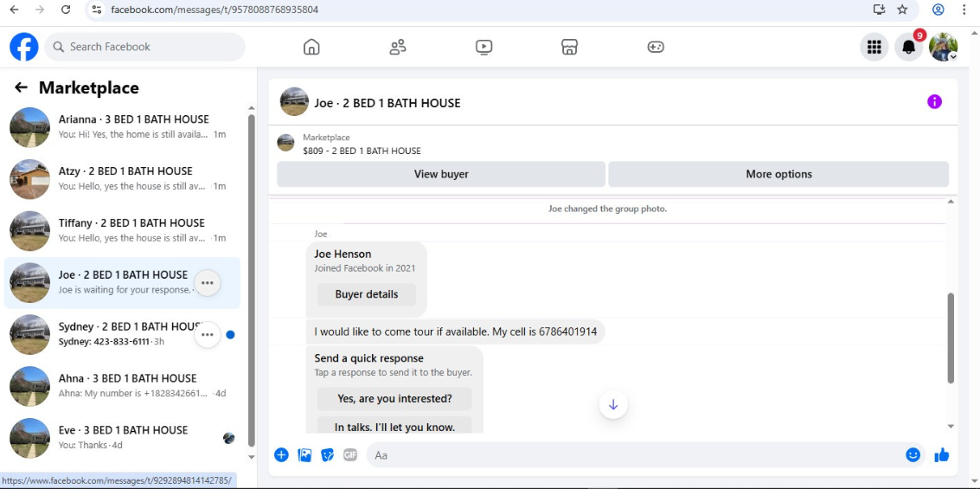Go forward in browser history
Image resolution: width=980 pixels, height=489 pixels.
(x=40, y=10)
